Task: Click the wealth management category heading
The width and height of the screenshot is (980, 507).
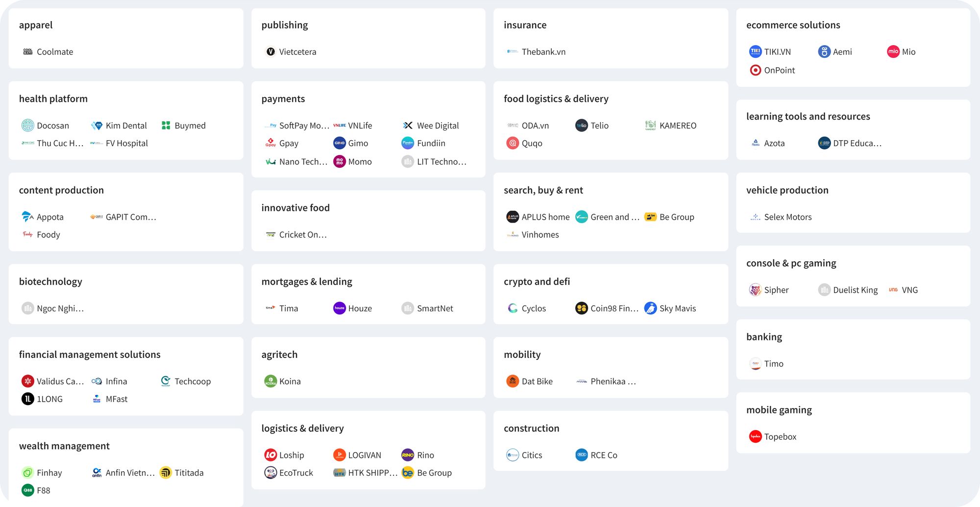Action: [64, 446]
